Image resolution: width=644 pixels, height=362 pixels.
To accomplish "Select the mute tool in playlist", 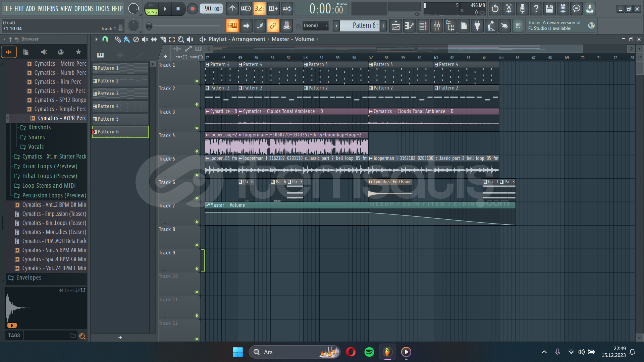I will [145, 39].
